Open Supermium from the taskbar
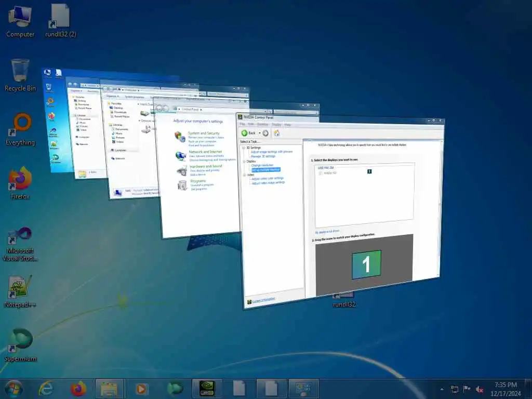This screenshot has width=532, height=399. [175, 389]
